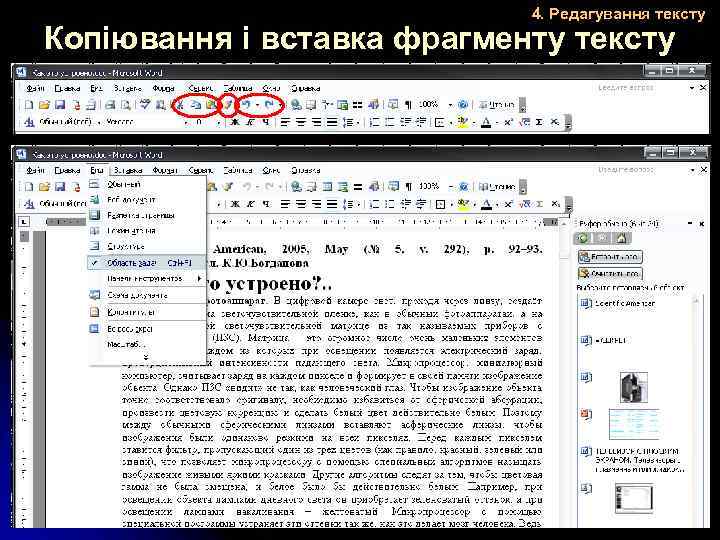The image size is (720, 540).
Task: Open line spacing dropdown in upper window
Action: (358, 122)
